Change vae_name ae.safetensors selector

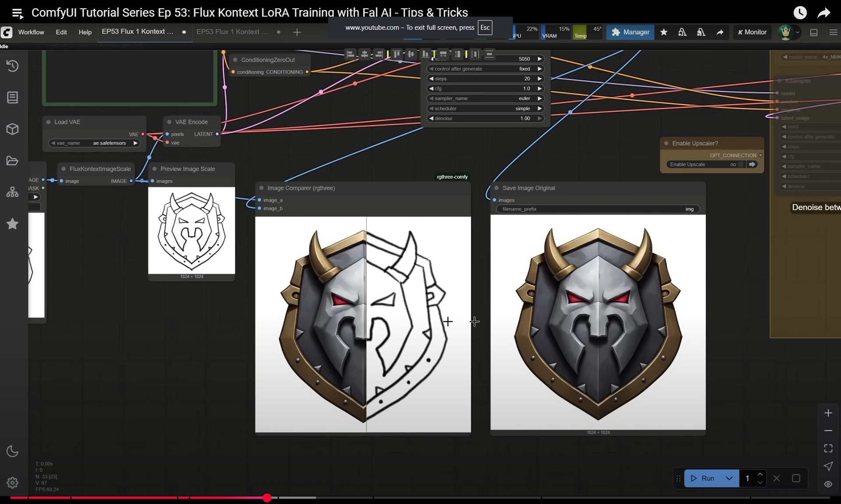pyautogui.click(x=94, y=143)
